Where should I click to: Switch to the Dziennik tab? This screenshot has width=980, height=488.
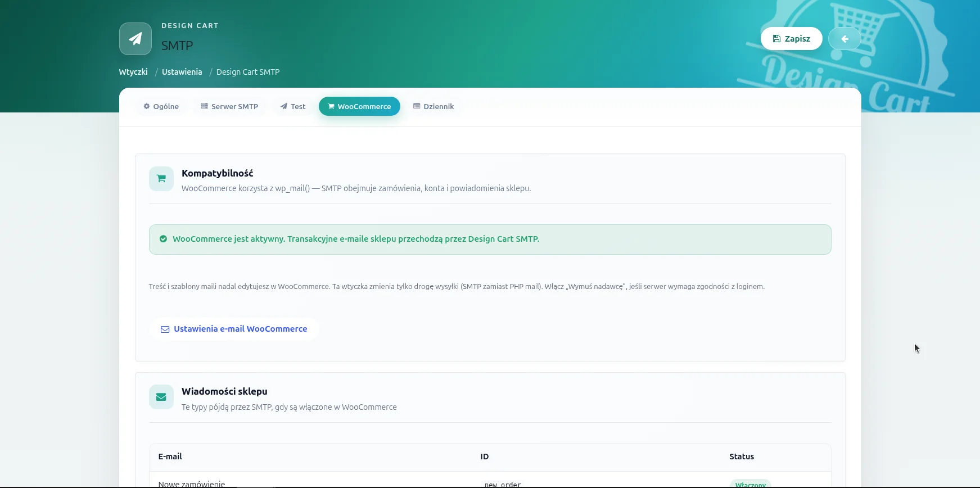coord(433,106)
